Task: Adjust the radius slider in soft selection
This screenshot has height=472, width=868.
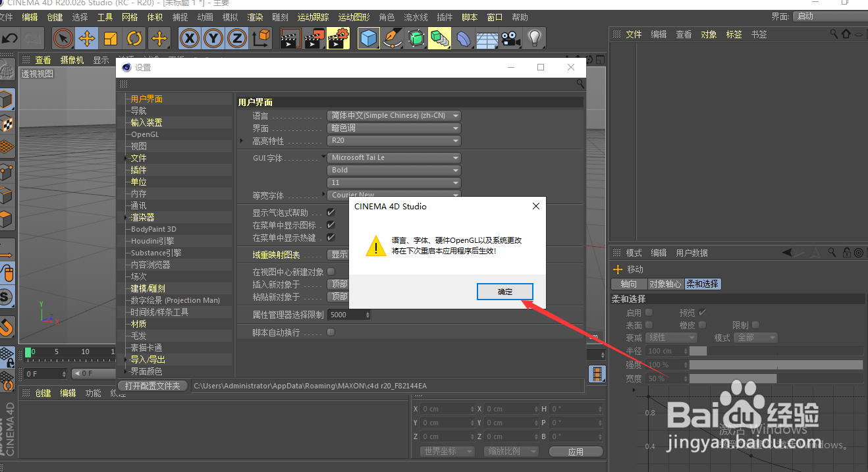Action: (x=776, y=351)
